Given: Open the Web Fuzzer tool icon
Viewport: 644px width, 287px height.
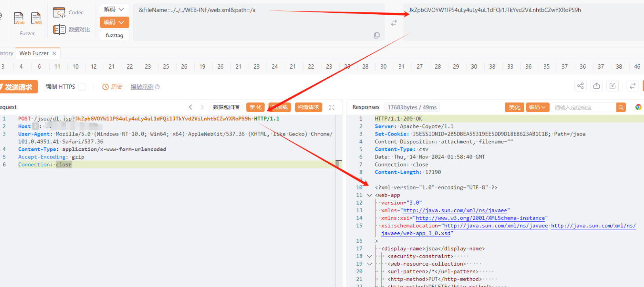Looking at the screenshot, I should [19, 18].
